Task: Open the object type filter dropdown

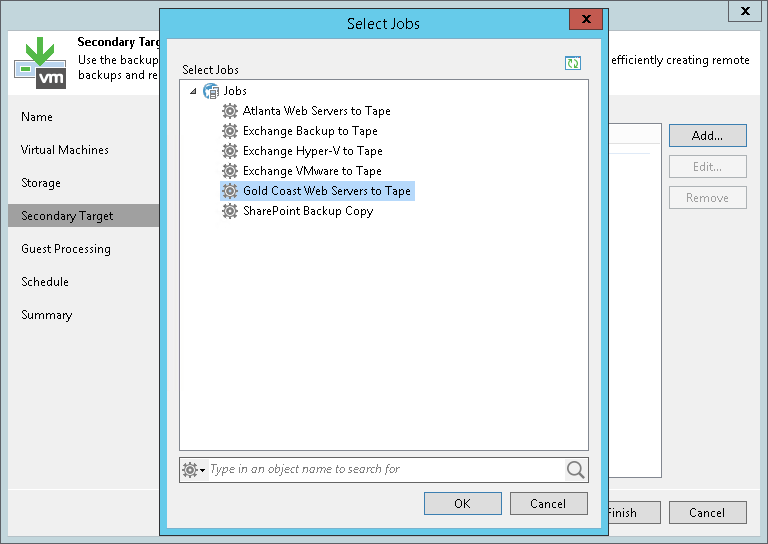Action: [x=193, y=470]
